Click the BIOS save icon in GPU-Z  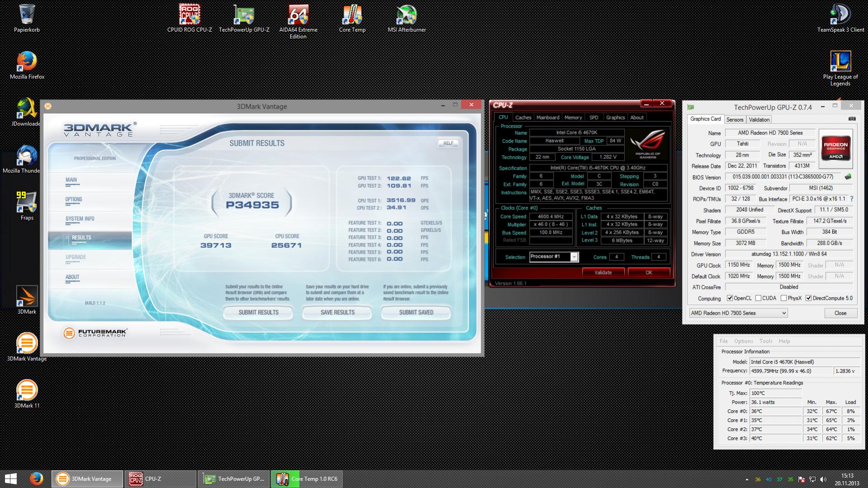tap(848, 177)
